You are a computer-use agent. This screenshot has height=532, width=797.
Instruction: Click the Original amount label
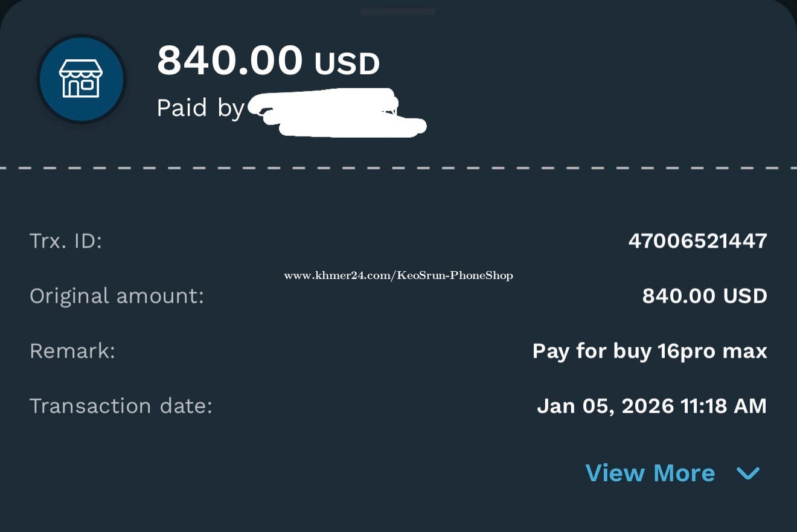[117, 296]
